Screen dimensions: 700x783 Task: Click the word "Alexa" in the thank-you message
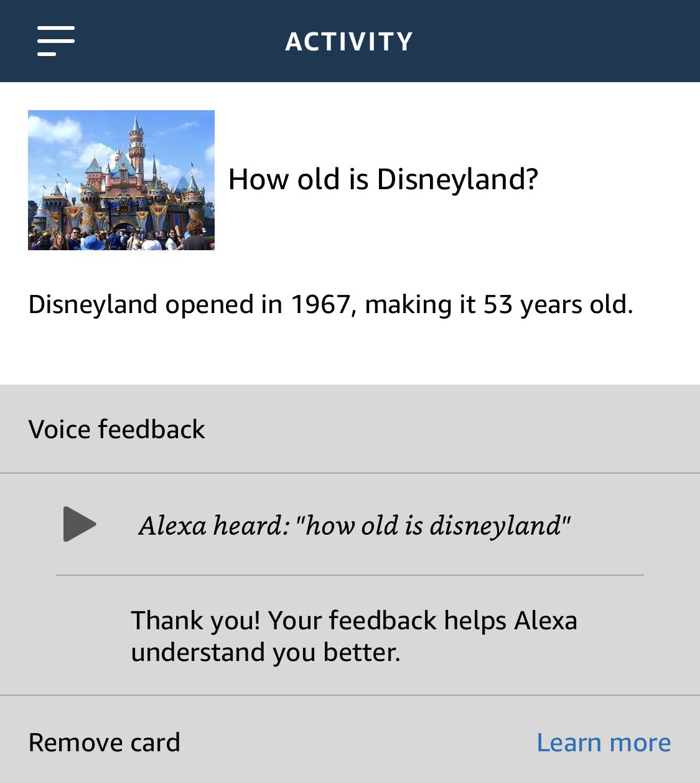(546, 621)
